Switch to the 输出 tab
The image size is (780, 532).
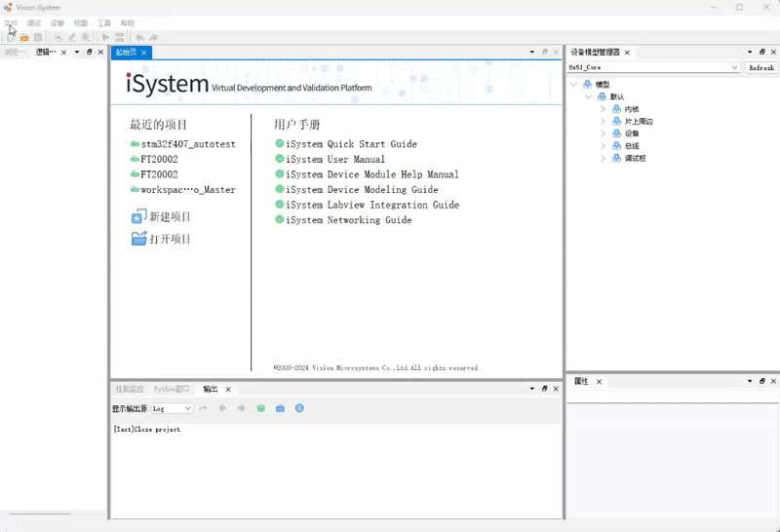211,389
